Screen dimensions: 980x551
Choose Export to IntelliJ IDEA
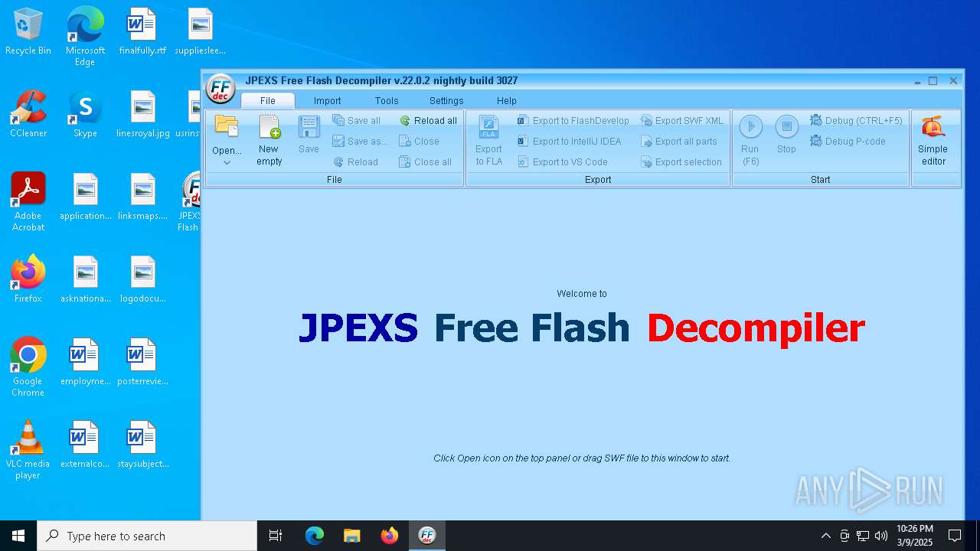coord(569,142)
